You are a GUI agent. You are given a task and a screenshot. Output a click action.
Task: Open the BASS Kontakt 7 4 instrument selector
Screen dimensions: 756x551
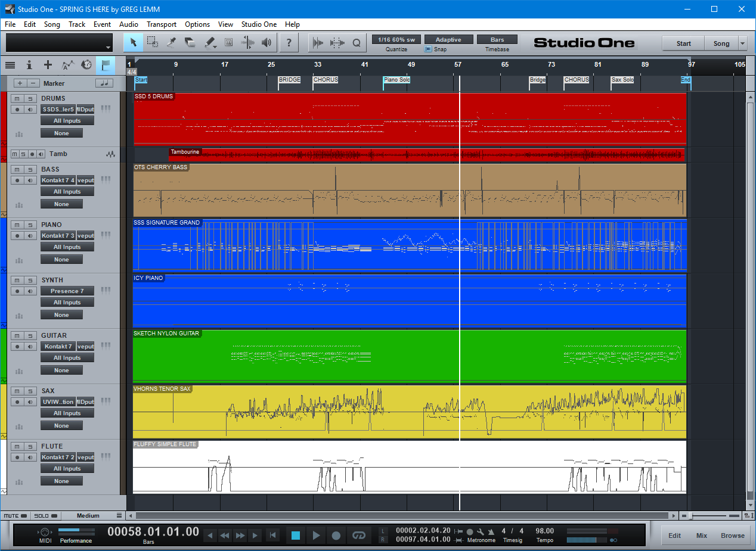tap(58, 180)
